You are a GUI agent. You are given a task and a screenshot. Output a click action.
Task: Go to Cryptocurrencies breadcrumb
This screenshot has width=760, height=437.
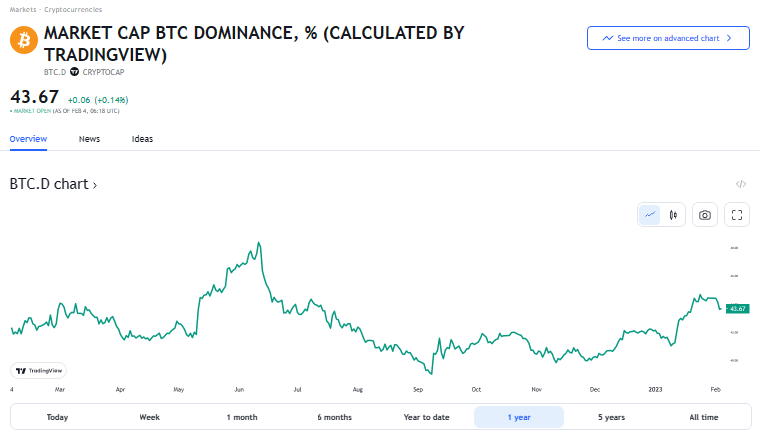point(73,9)
